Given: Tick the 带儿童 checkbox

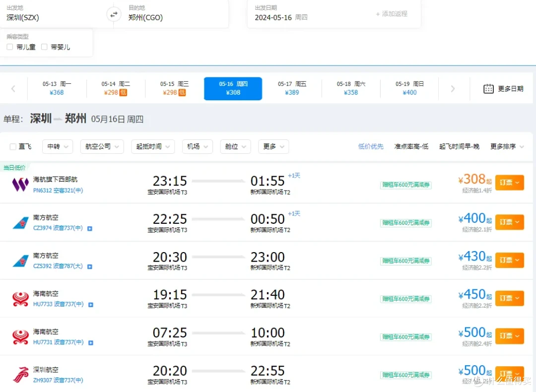Looking at the screenshot, I should [x=10, y=47].
